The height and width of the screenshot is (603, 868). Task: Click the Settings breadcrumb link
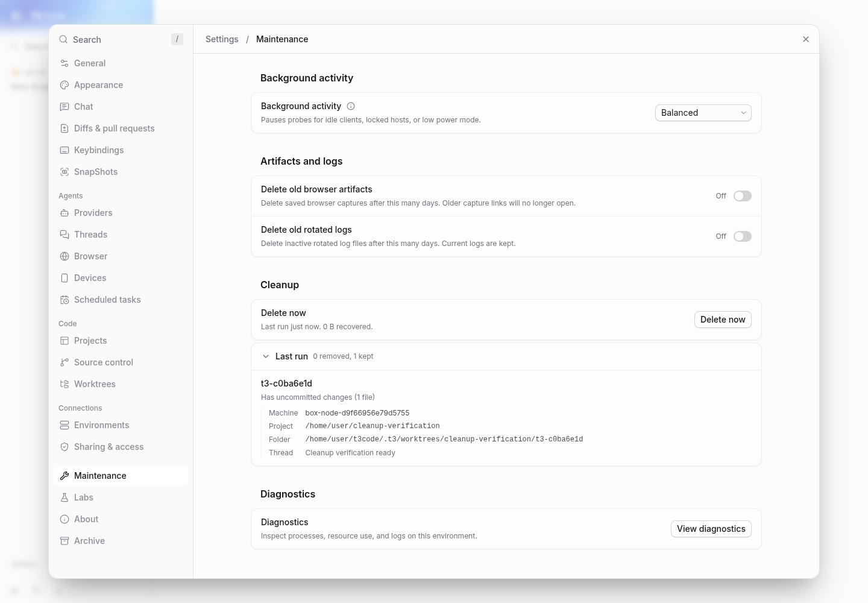tap(222, 39)
